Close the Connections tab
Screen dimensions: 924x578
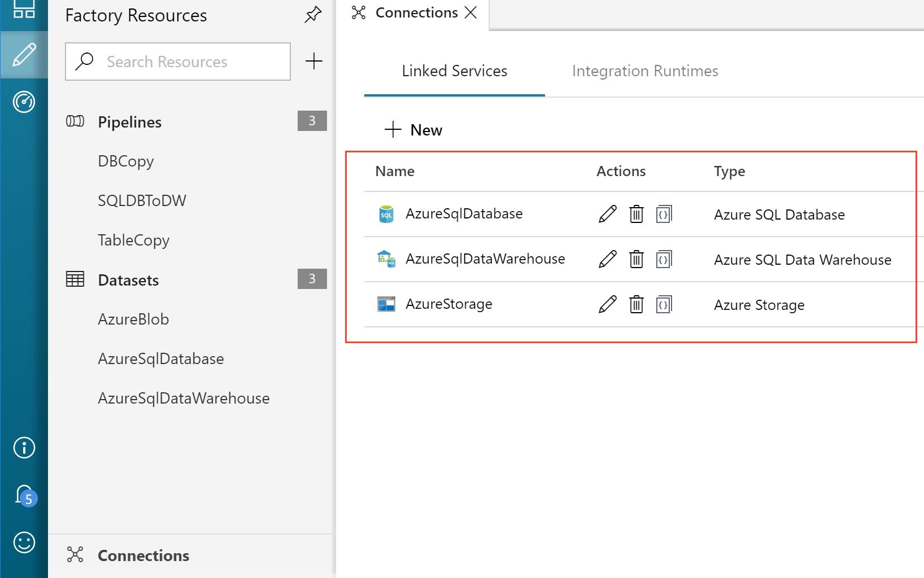pos(470,12)
